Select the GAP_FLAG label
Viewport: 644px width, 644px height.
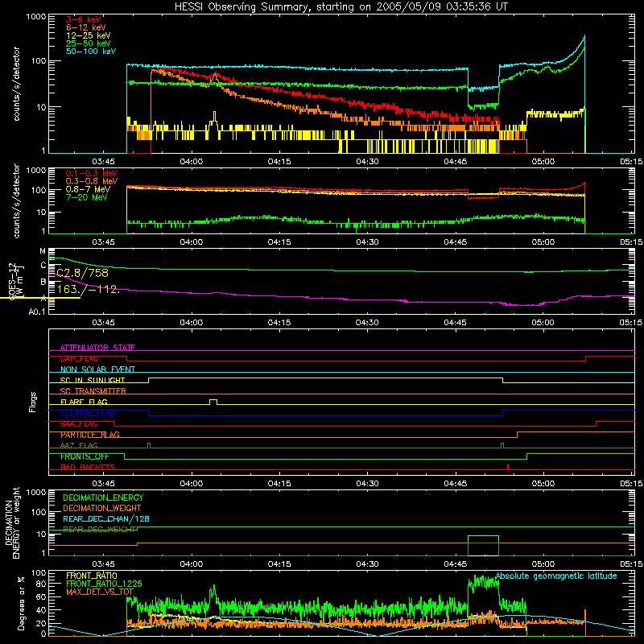pos(79,358)
